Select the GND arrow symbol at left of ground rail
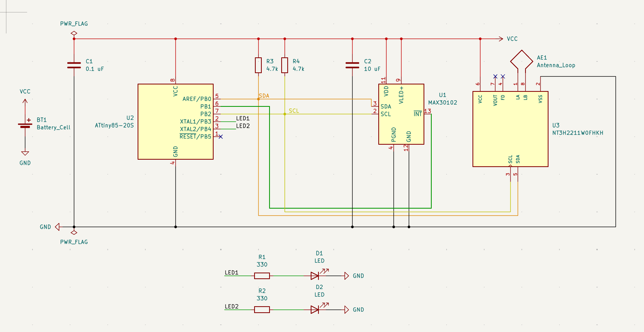Screen dimensions: 644x332 tap(57, 227)
